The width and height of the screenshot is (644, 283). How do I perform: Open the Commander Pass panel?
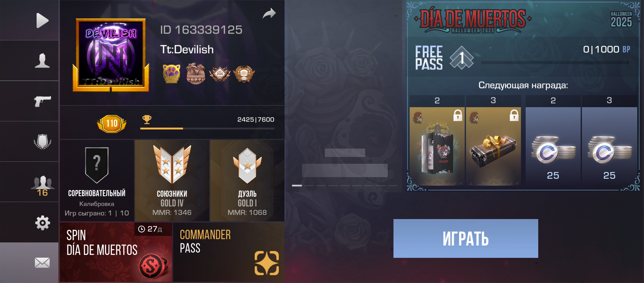(x=229, y=252)
